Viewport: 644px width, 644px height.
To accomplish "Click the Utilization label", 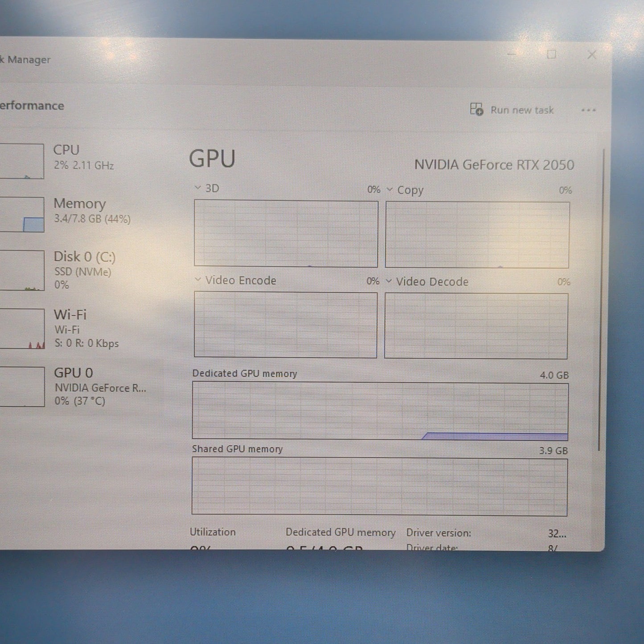I will (x=213, y=532).
